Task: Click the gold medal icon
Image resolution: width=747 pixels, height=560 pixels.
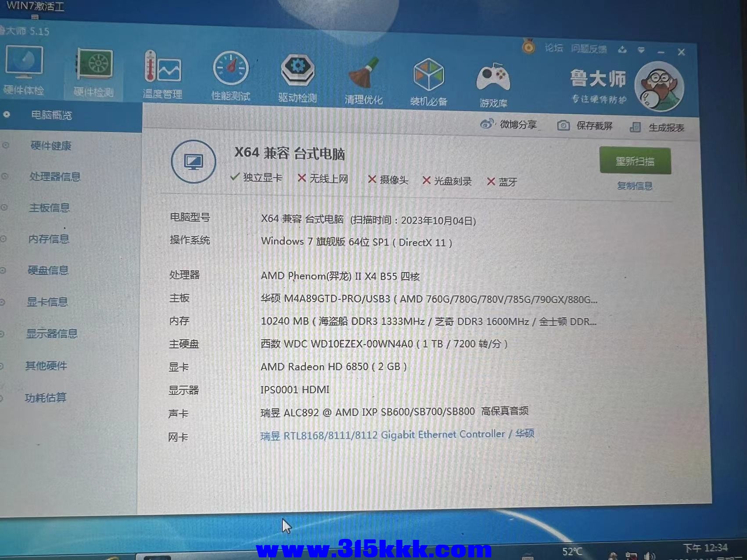Action: point(528,46)
